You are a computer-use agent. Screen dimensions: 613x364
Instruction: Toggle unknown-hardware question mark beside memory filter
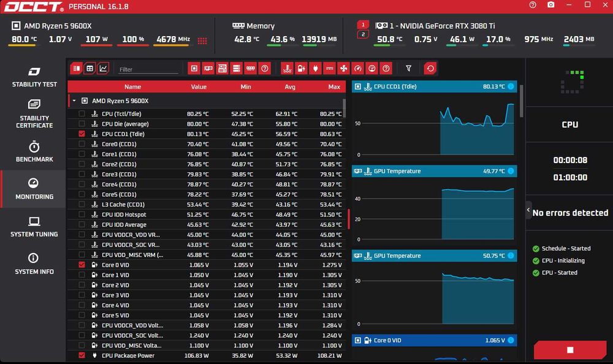tap(265, 69)
